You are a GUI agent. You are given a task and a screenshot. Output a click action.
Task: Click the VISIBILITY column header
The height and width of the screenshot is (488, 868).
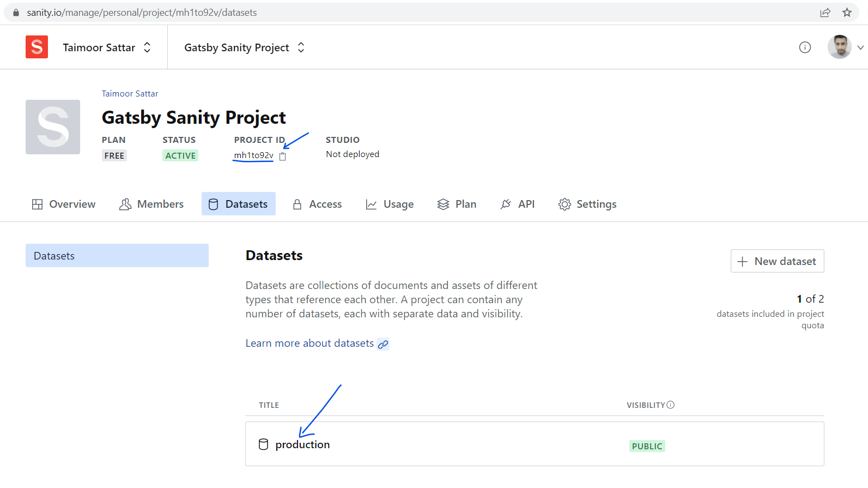coord(646,405)
